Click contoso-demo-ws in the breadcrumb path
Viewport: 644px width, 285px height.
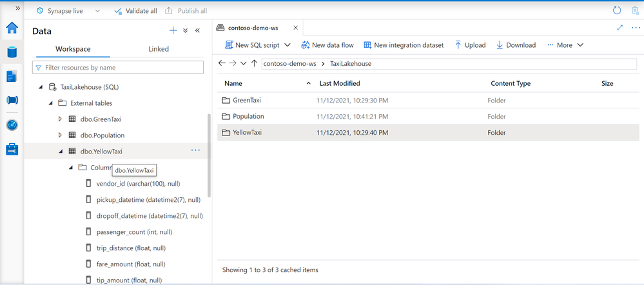[x=290, y=64]
